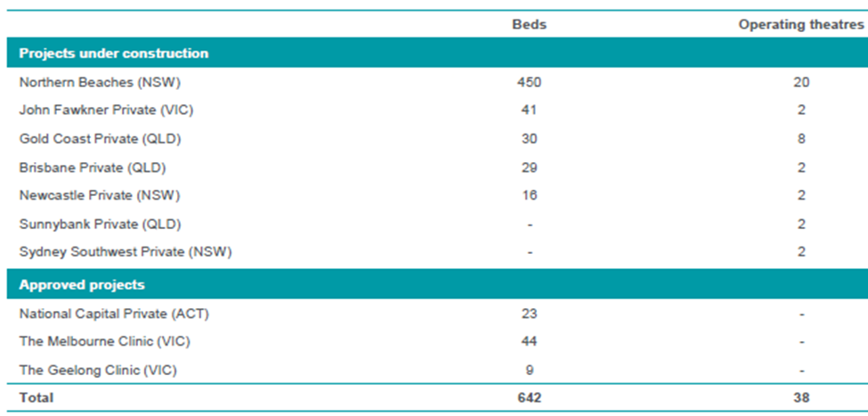Select the Newcastle Private (NSW) row label
This screenshot has width=868, height=416.
coord(100,196)
